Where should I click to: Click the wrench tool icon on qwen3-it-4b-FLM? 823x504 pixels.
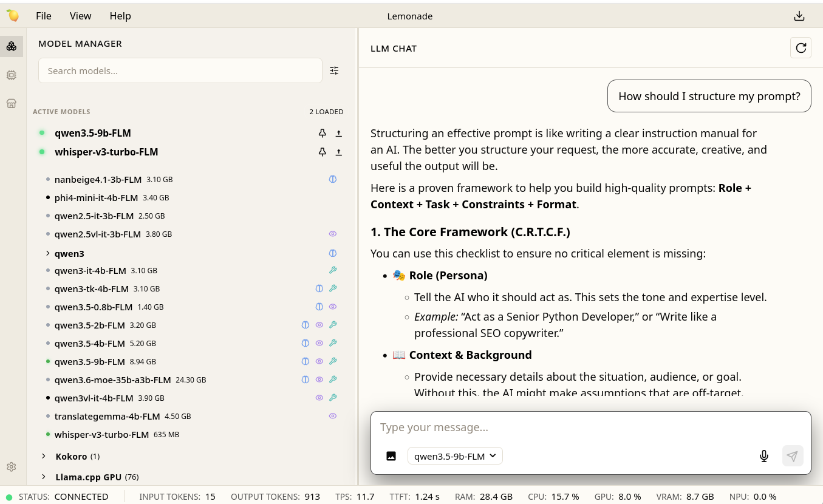point(333,270)
